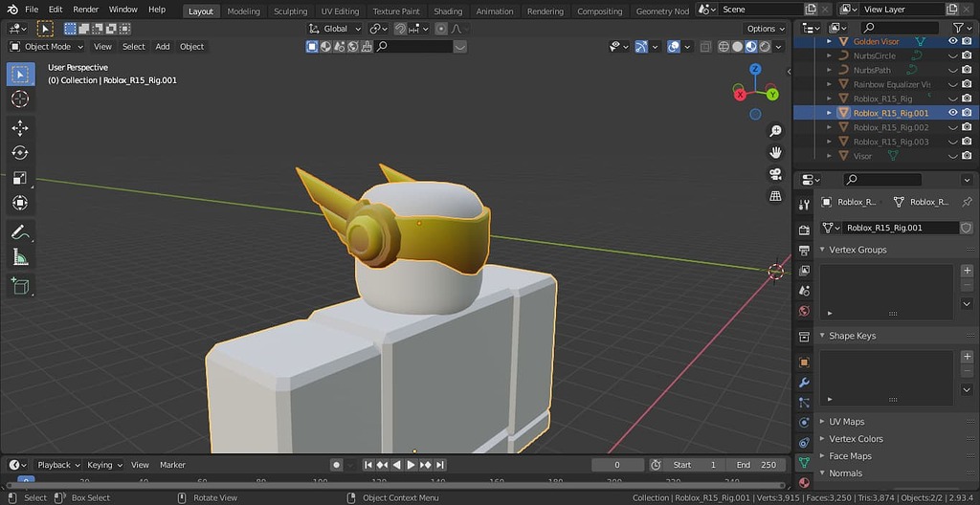
Task: Select the Add Cube tool
Action: point(20,286)
